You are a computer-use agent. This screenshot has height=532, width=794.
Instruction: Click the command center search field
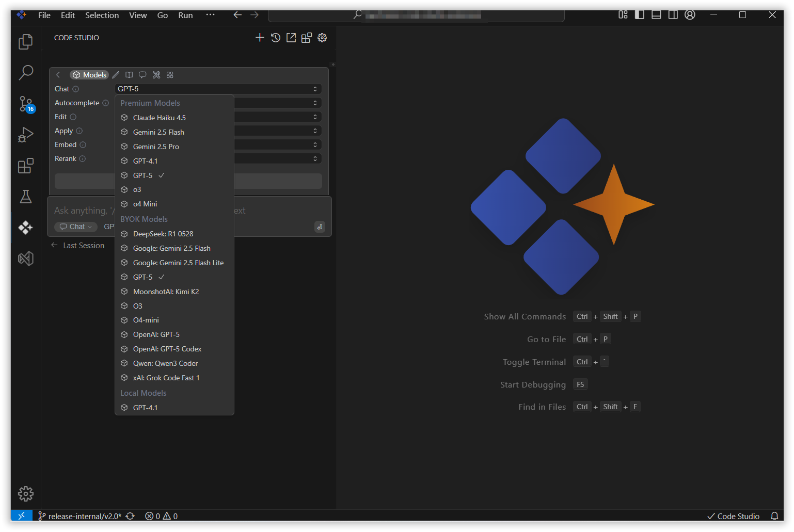(416, 15)
